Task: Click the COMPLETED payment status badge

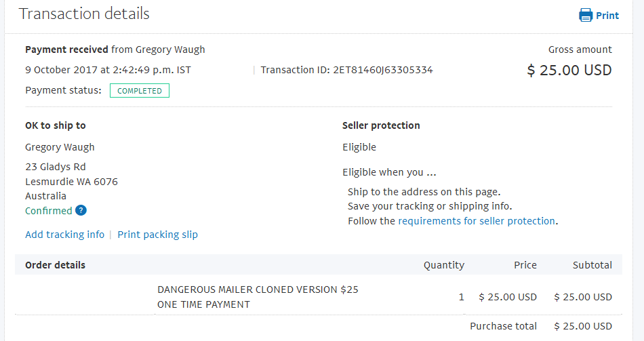Action: pos(140,91)
